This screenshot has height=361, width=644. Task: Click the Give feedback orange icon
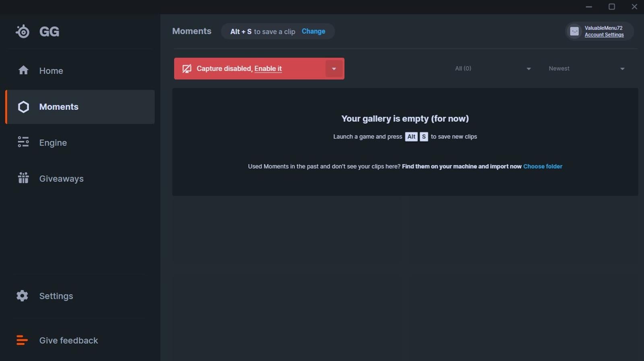(22, 340)
